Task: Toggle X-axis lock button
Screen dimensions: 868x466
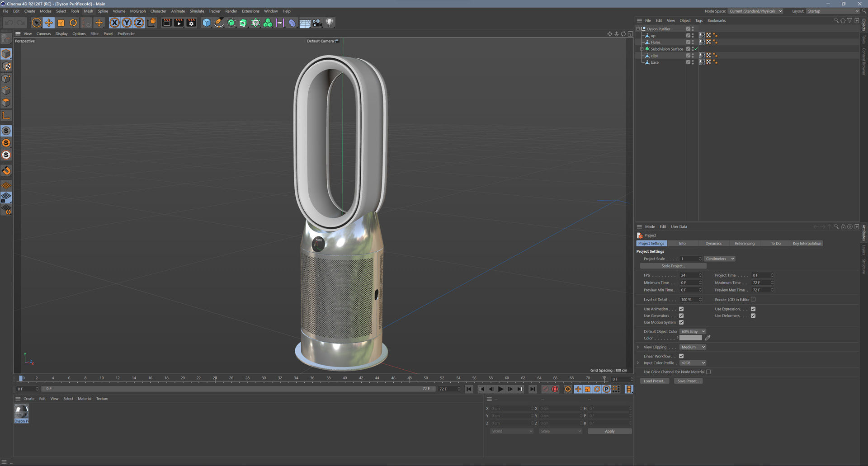Action: click(115, 23)
